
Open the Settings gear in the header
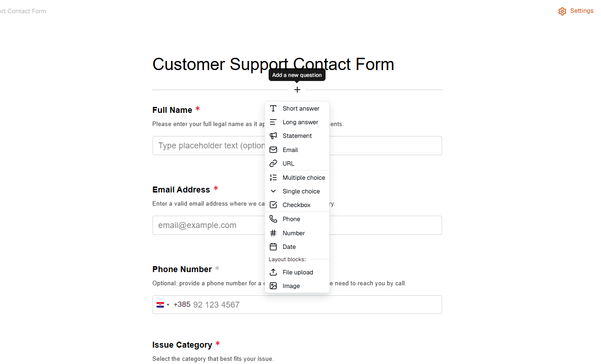562,10
